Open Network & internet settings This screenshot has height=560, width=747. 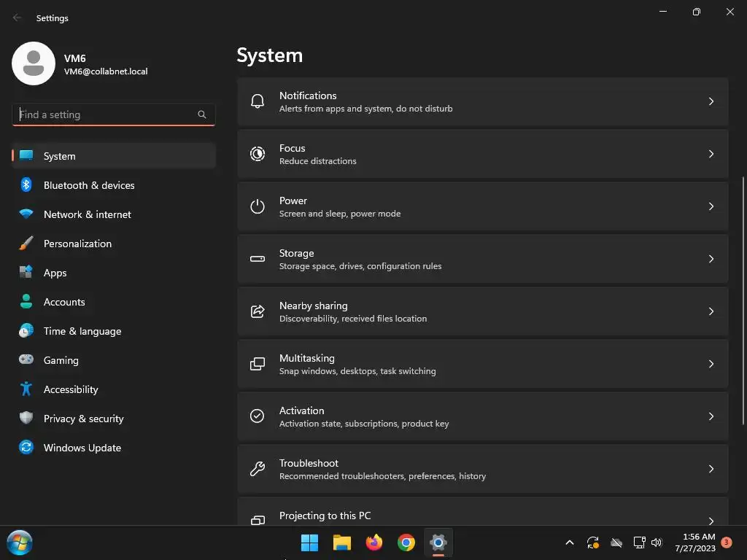(114, 214)
